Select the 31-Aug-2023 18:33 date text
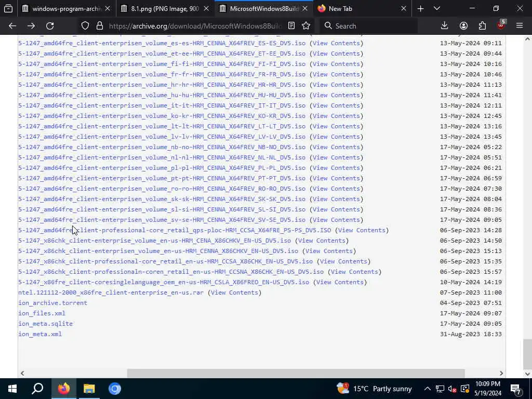 tap(471, 334)
